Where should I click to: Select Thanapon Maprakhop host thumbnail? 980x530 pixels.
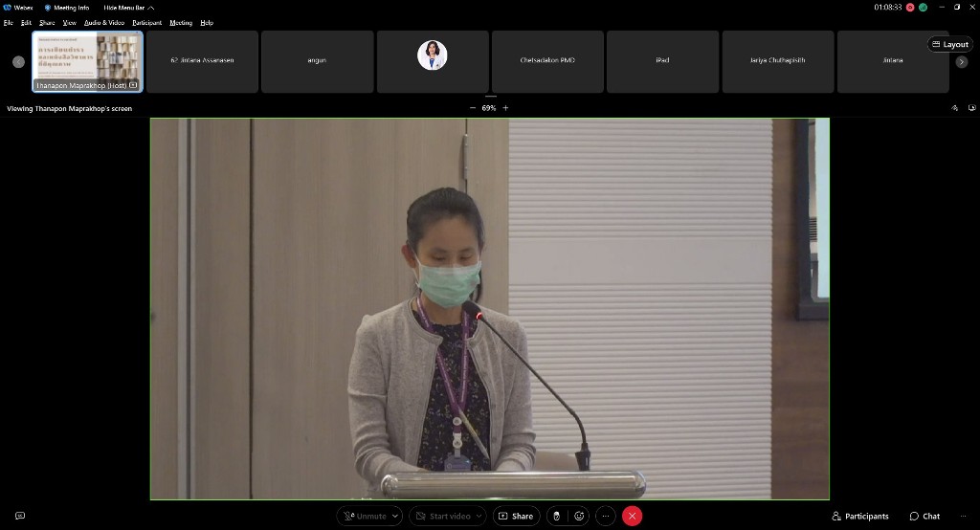87,61
